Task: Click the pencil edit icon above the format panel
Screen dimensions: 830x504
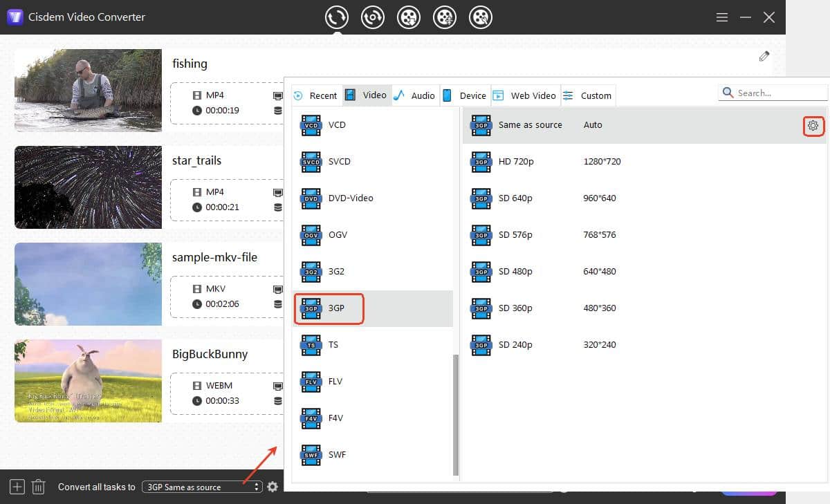Action: (764, 56)
